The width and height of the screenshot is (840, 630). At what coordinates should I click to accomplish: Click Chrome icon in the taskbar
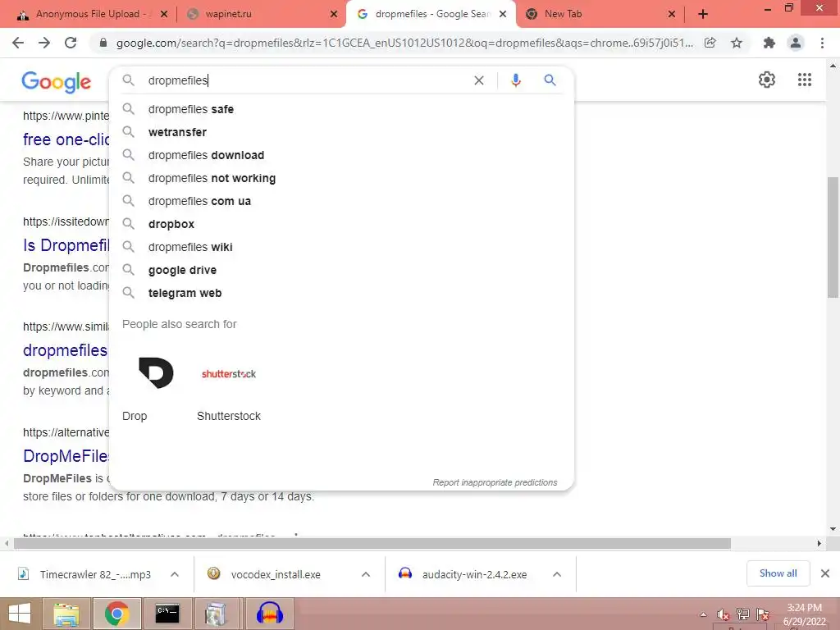coord(116,614)
